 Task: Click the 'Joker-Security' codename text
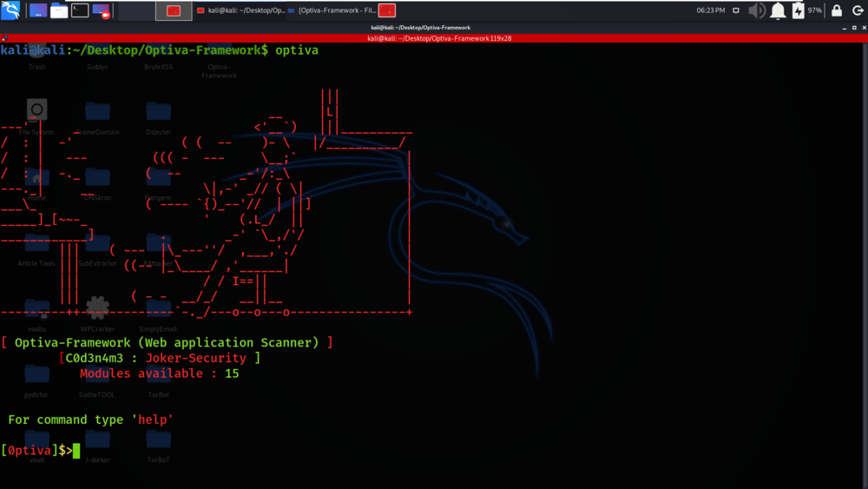point(195,359)
